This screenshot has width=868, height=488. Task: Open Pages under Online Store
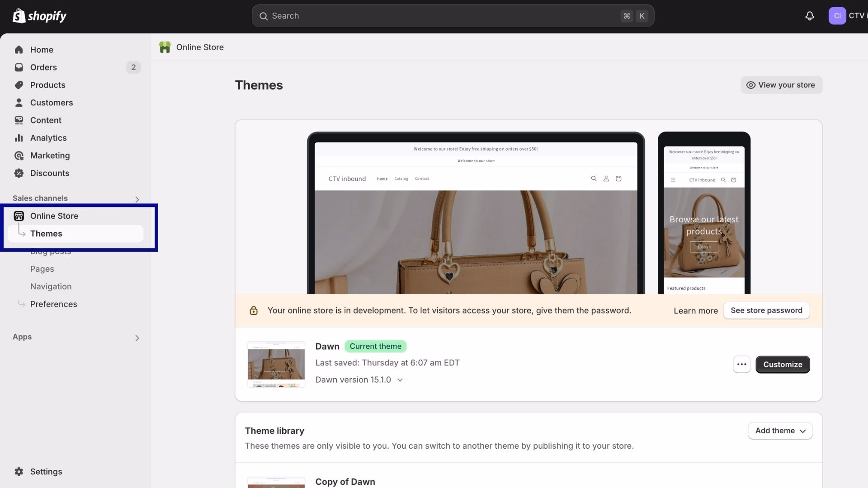(42, 269)
